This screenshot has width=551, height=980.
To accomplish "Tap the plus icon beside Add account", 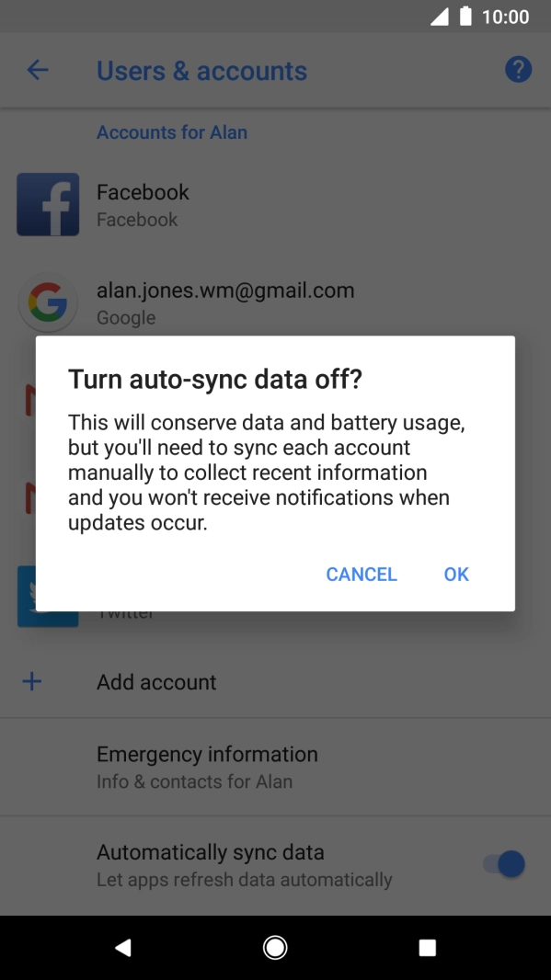I will point(32,681).
